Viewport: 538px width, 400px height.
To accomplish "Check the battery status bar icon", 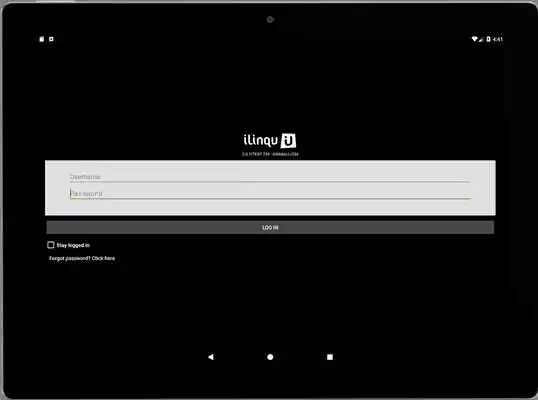I will (488, 39).
